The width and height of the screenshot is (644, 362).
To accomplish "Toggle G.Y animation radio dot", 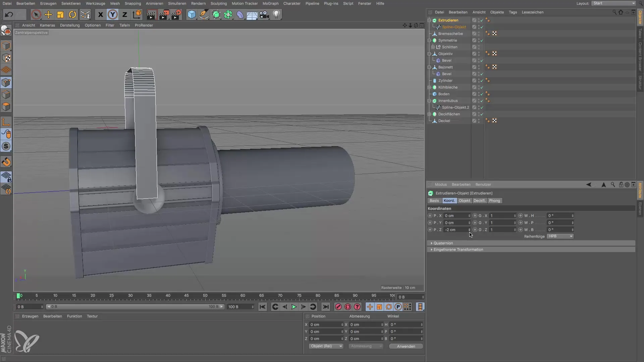I will (x=475, y=223).
